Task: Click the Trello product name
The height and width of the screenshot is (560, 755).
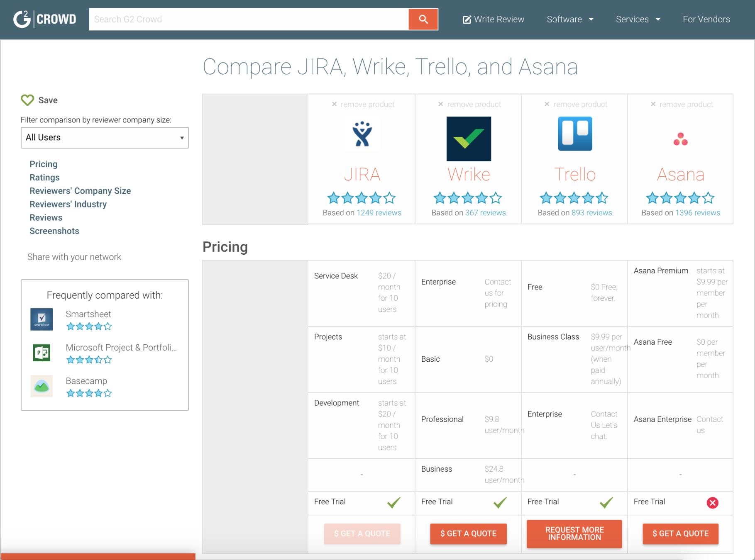Action: [575, 175]
